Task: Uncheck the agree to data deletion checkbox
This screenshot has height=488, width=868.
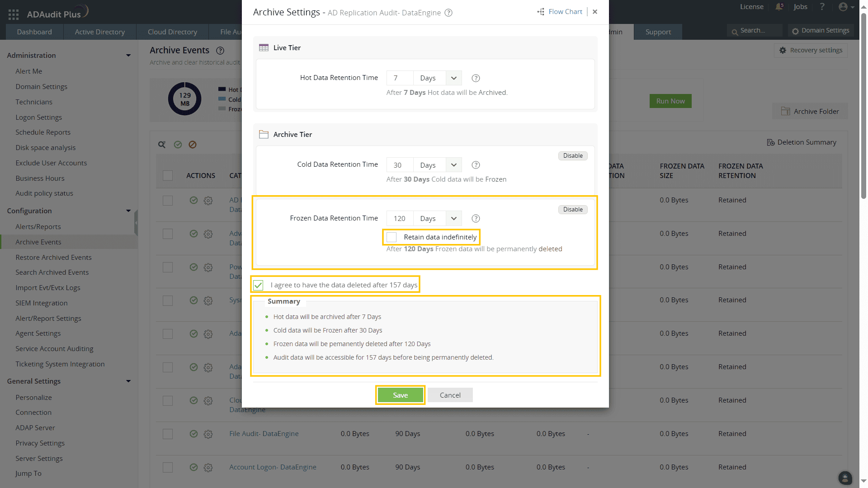Action: [258, 285]
